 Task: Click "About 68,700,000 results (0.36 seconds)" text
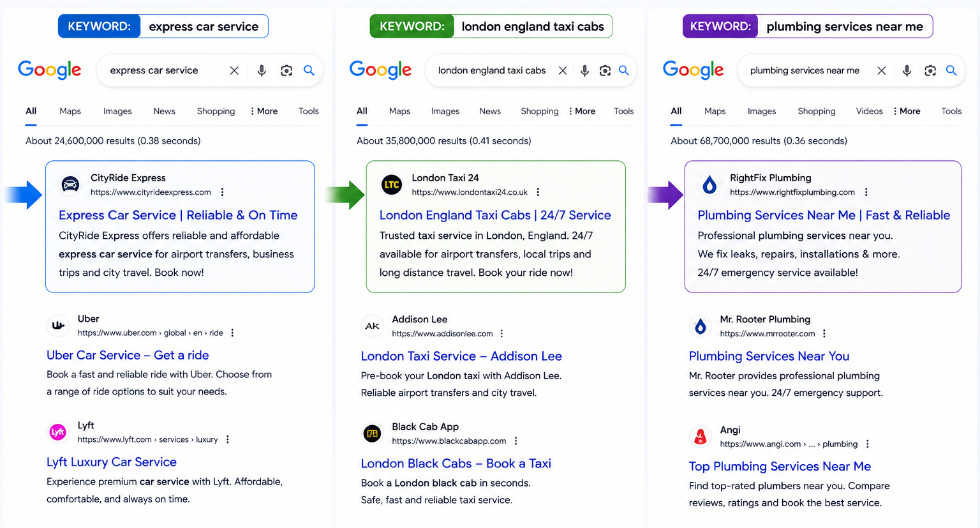point(759,141)
